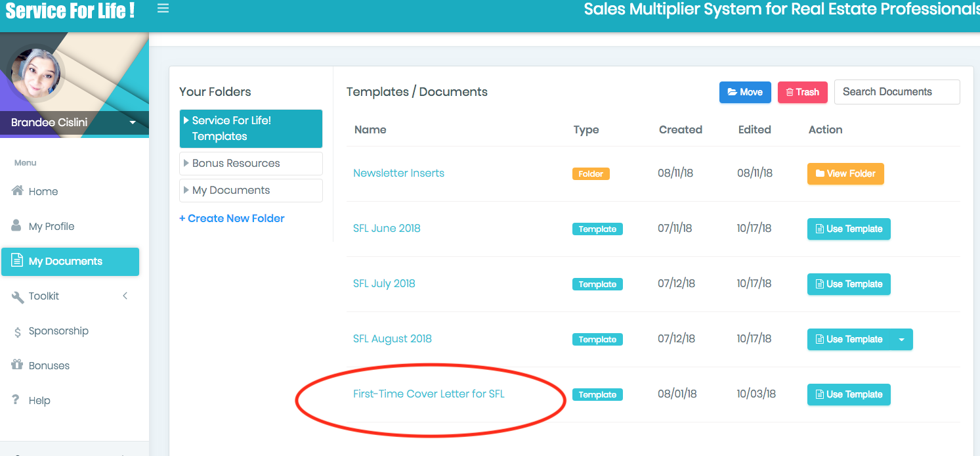The height and width of the screenshot is (456, 980).
Task: Click the Home house icon
Action: (18, 191)
